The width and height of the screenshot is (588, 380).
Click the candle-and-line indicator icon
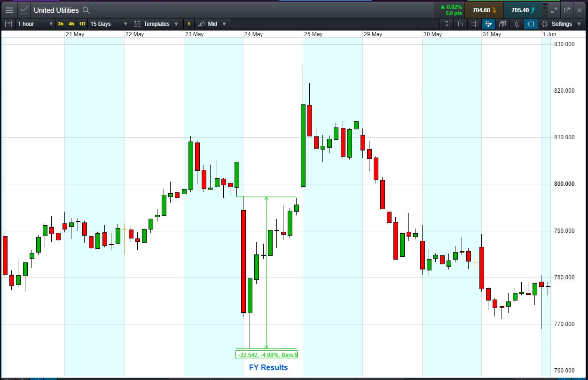[x=517, y=24]
